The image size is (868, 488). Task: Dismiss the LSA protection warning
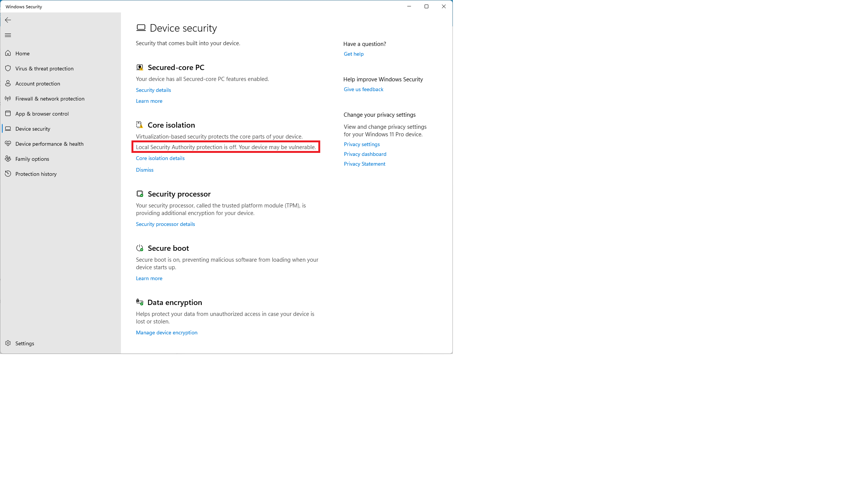point(144,170)
